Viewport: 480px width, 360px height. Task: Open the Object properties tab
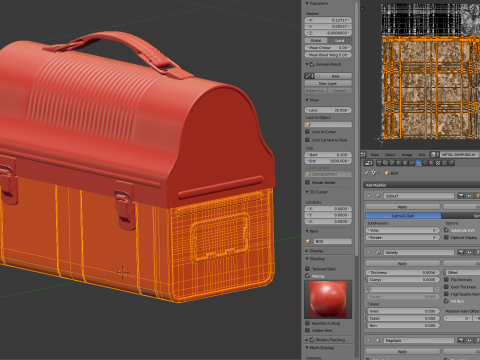(405, 163)
